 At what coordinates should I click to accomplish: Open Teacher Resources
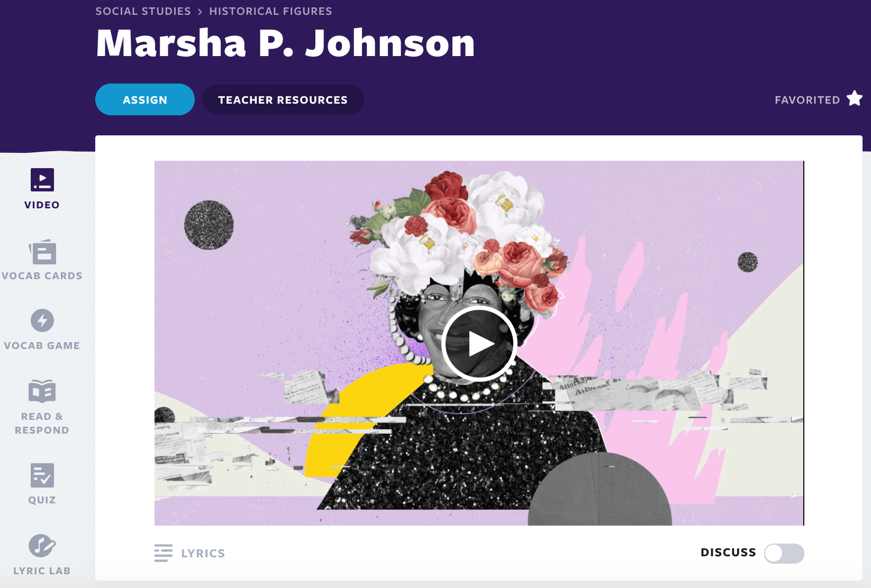[x=283, y=99]
